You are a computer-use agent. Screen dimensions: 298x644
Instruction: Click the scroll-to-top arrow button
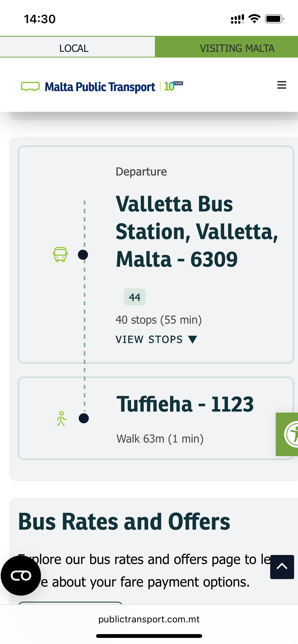[282, 567]
